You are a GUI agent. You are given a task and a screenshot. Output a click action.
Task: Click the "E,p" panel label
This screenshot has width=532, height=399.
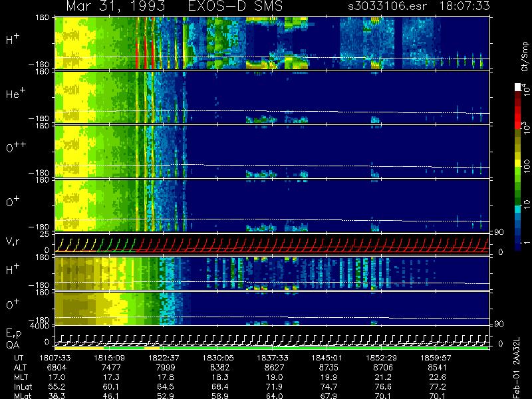[x=13, y=334]
